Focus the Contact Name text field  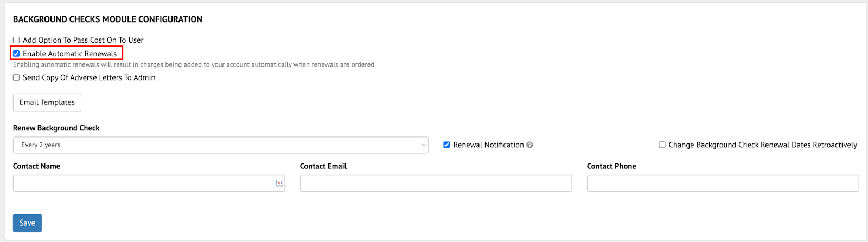coord(149,183)
